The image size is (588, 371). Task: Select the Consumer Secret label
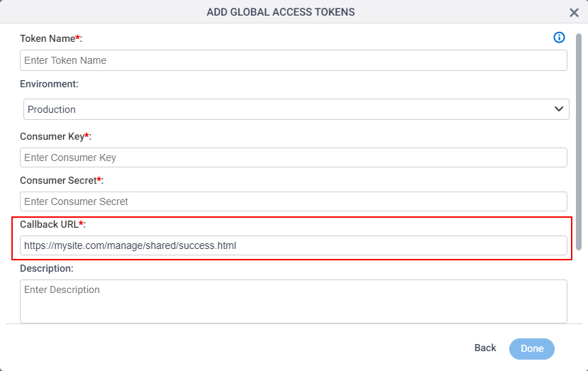(x=62, y=180)
